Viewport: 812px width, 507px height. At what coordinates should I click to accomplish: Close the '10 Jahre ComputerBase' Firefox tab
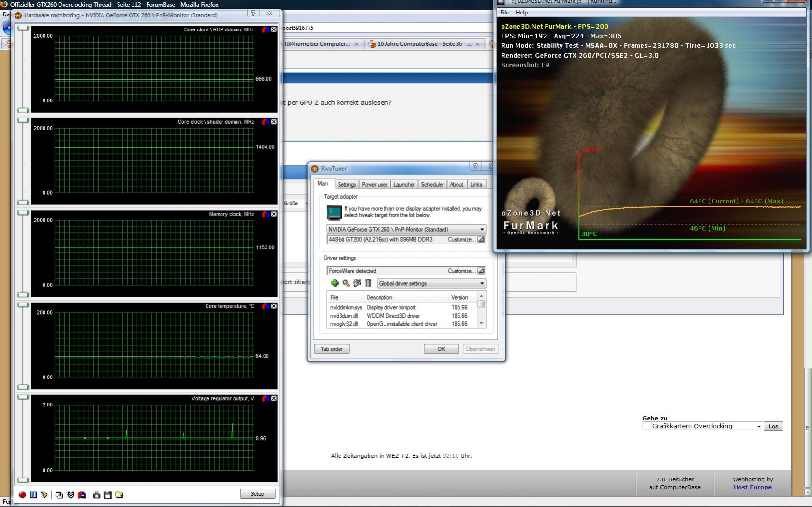click(x=477, y=44)
